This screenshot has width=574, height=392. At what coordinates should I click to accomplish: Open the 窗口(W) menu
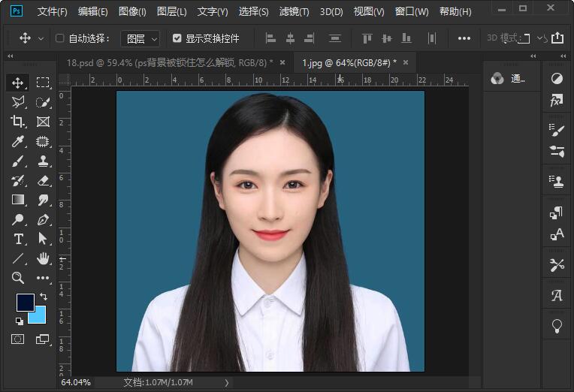[x=412, y=12]
